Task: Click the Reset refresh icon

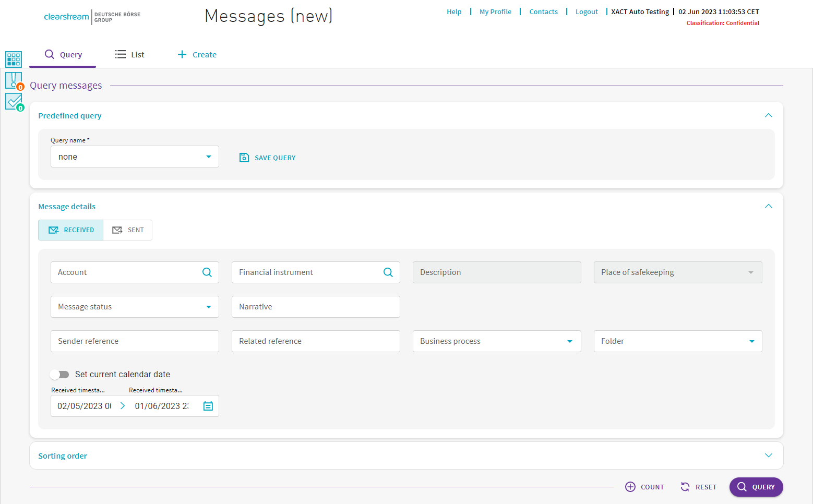Action: click(685, 487)
